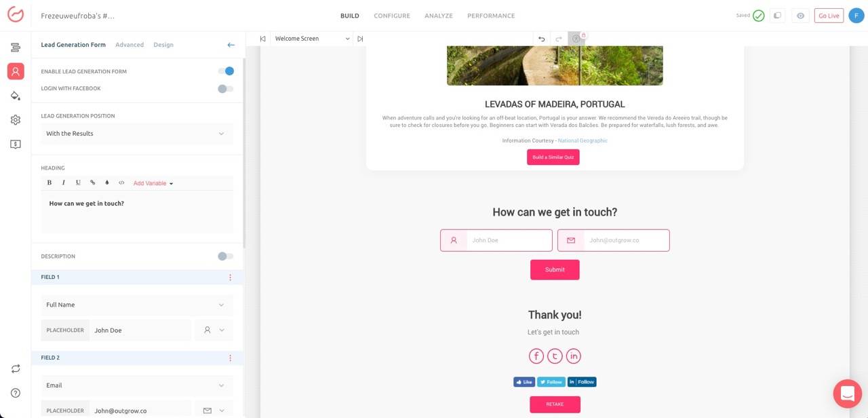Open the settings gear in sidebar
This screenshot has height=418, width=868.
coord(16,120)
